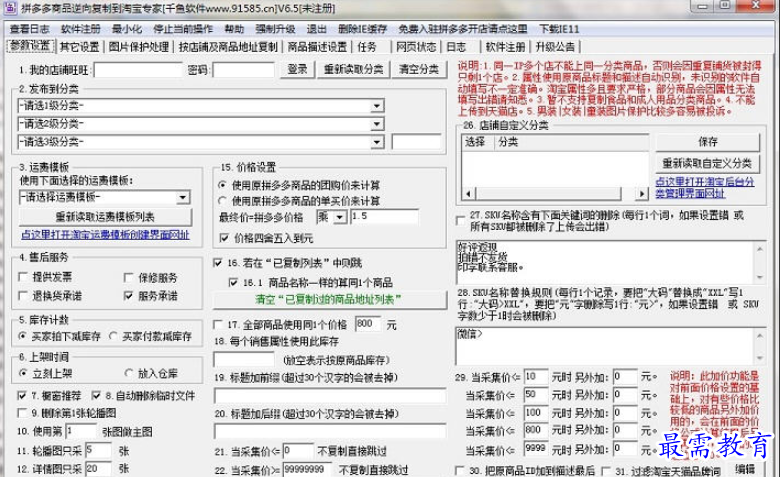Image resolution: width=780 pixels, height=477 pixels.
Task: Toggle 17. 全部商品使用同1个价格 checkbox
Action: [217, 325]
